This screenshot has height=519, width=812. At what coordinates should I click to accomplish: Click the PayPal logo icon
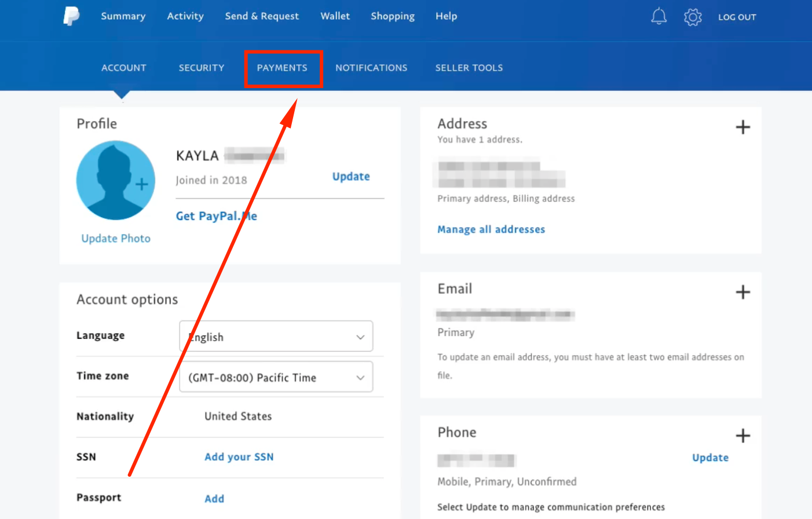71,16
